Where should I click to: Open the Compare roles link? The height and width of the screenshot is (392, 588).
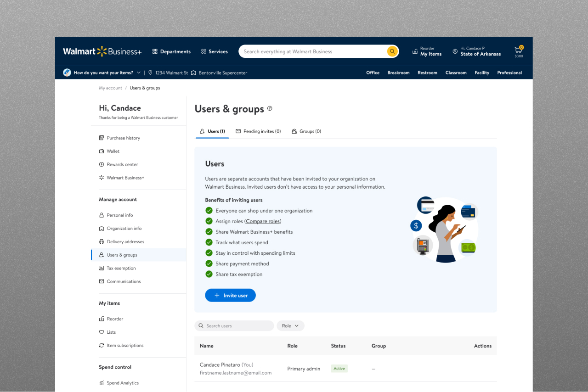pos(262,221)
